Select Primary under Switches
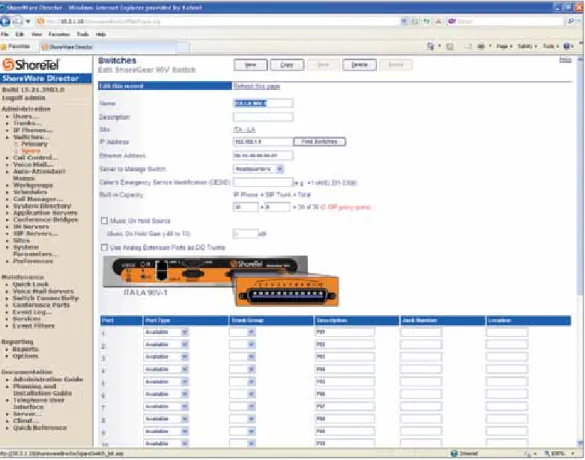 [x=34, y=144]
